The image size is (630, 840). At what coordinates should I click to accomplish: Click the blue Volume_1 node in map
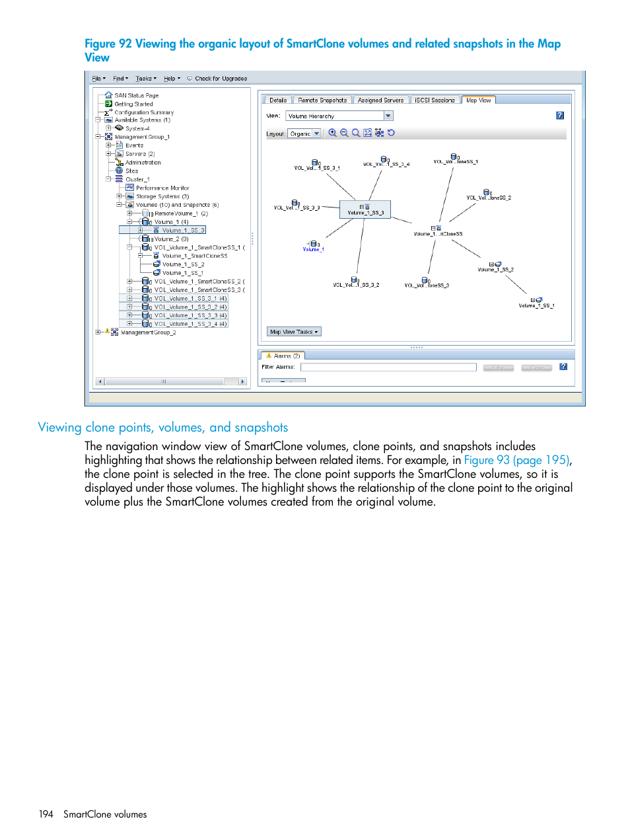pos(314,247)
